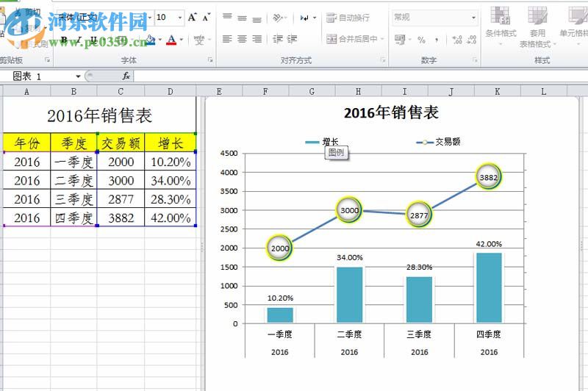Viewport: 588px width, 391px height.
Task: Center text horizontally
Action: pyautogui.click(x=243, y=39)
